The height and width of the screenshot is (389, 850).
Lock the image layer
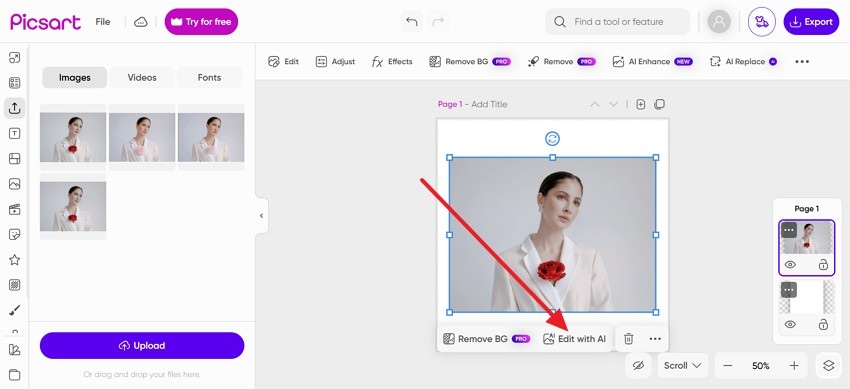[x=823, y=264]
